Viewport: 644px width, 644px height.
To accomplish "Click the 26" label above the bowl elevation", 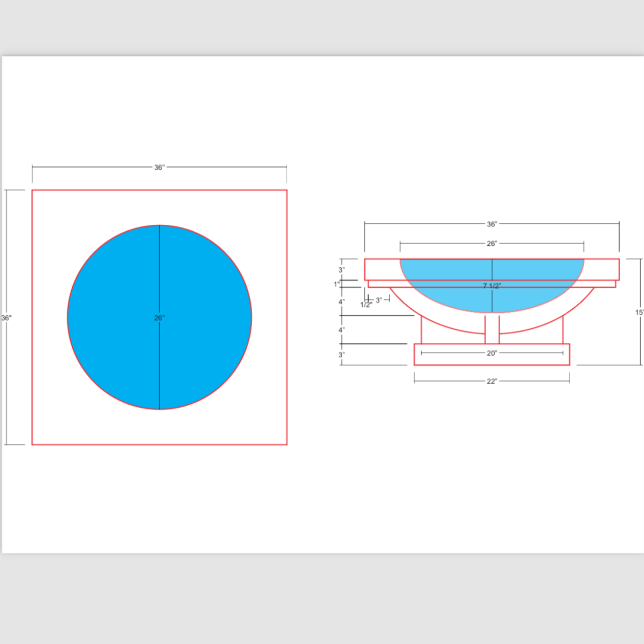I will (491, 244).
